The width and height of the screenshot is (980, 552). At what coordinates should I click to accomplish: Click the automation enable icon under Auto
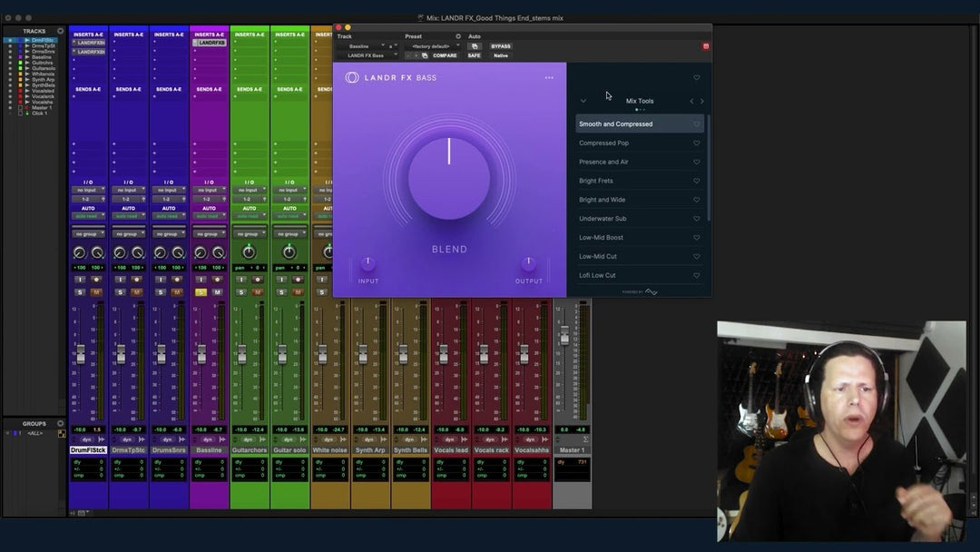[x=475, y=46]
